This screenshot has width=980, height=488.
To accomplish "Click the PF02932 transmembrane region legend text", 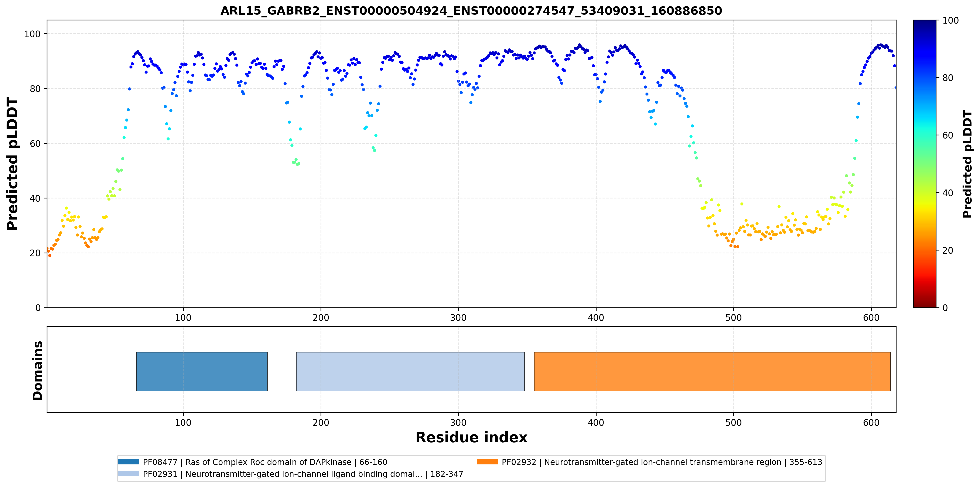I will pos(662,462).
